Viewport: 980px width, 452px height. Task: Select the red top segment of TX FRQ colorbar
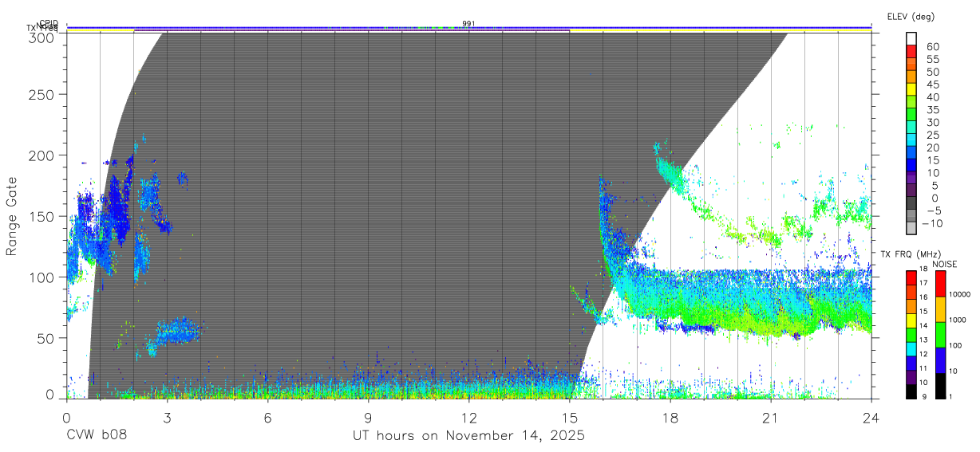[911, 278]
